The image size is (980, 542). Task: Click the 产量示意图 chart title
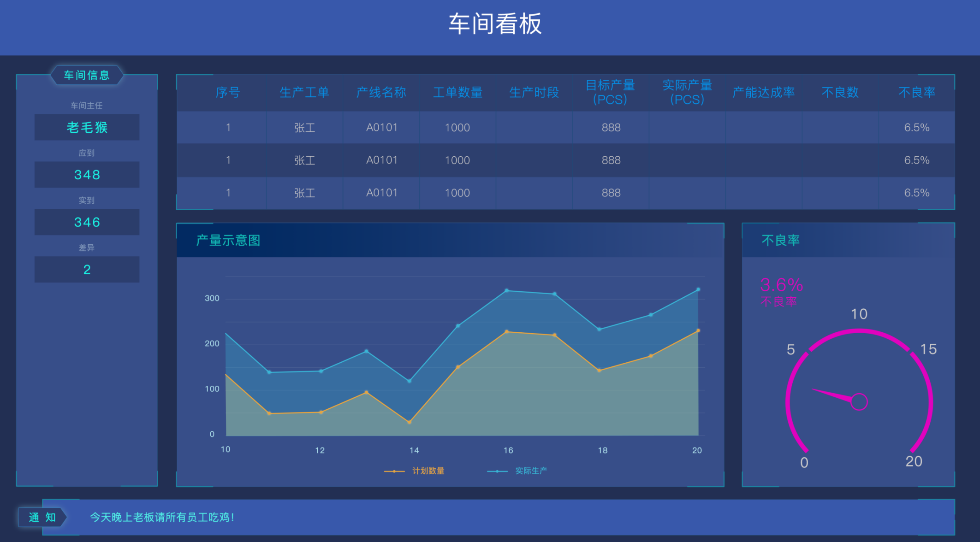pyautogui.click(x=228, y=240)
